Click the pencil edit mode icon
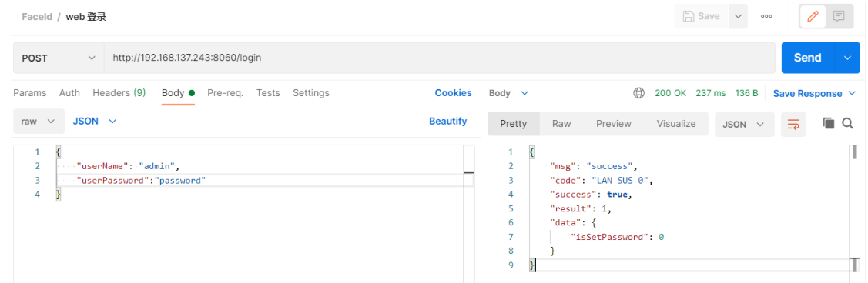The height and width of the screenshot is (283, 868). [813, 16]
